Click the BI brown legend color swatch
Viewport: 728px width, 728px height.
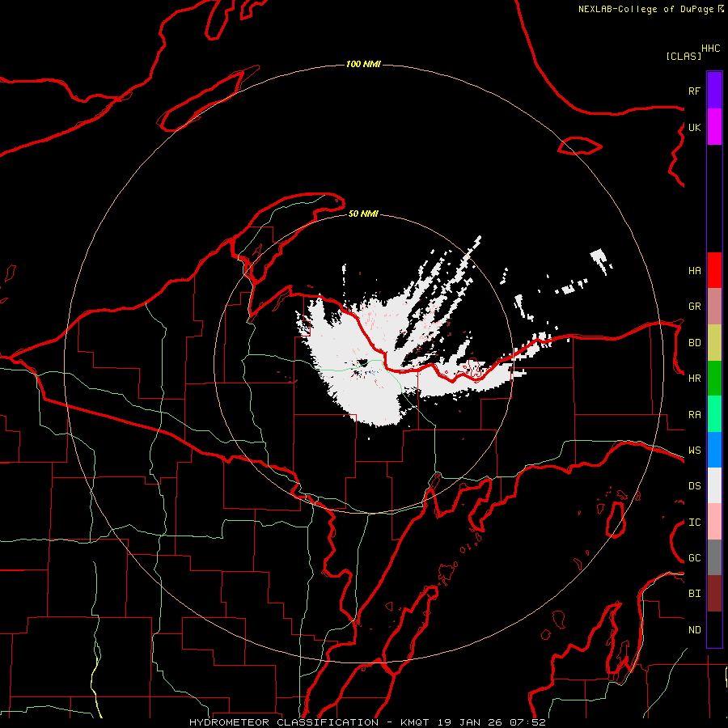[714, 594]
